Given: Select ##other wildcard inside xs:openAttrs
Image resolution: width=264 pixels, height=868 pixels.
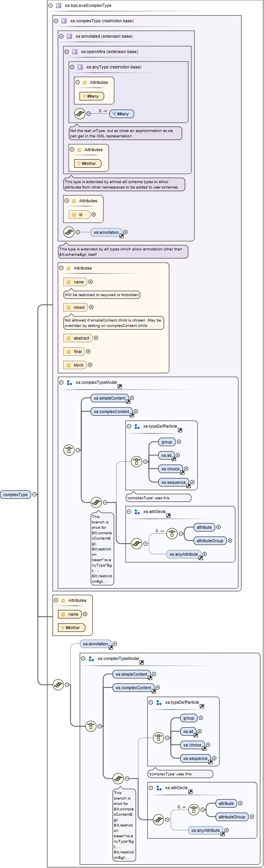Looking at the screenshot, I should pyautogui.click(x=88, y=163).
